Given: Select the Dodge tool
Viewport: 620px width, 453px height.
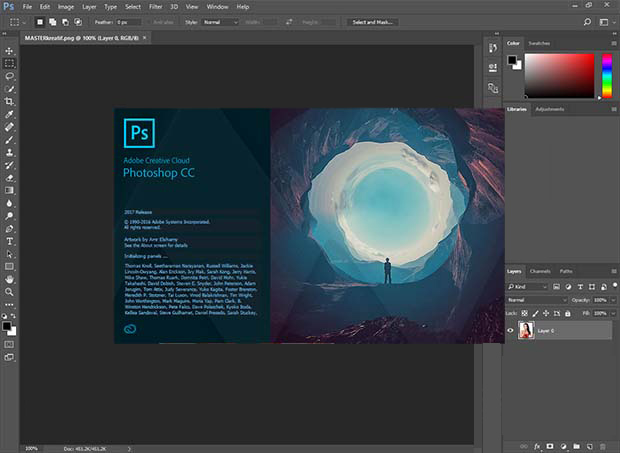Looking at the screenshot, I should [9, 216].
